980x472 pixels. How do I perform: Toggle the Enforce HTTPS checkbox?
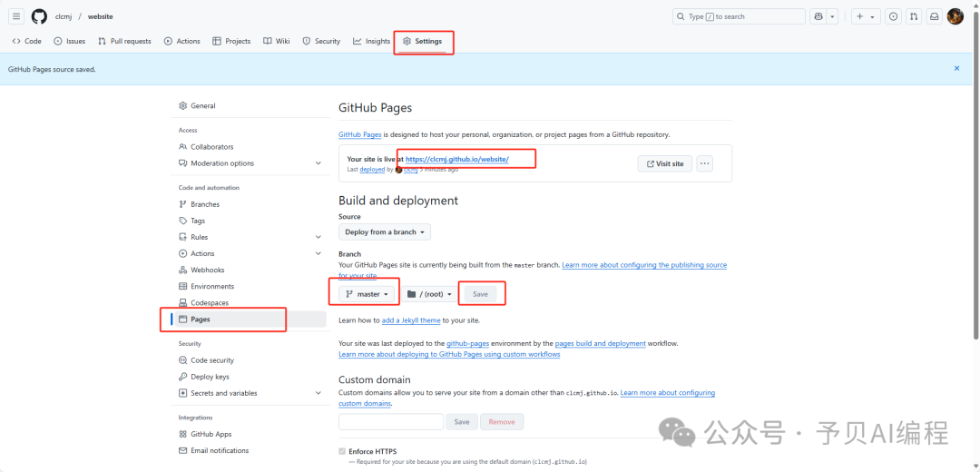pos(342,451)
